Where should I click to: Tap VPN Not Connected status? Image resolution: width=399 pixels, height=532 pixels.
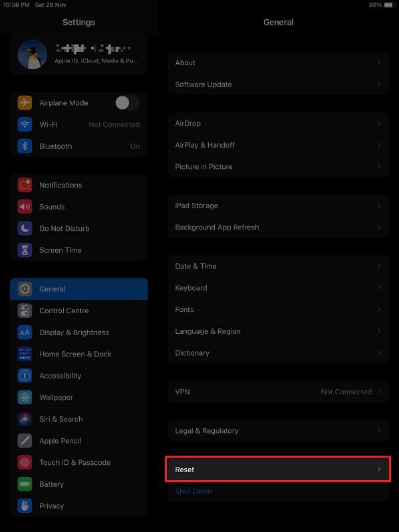click(346, 392)
